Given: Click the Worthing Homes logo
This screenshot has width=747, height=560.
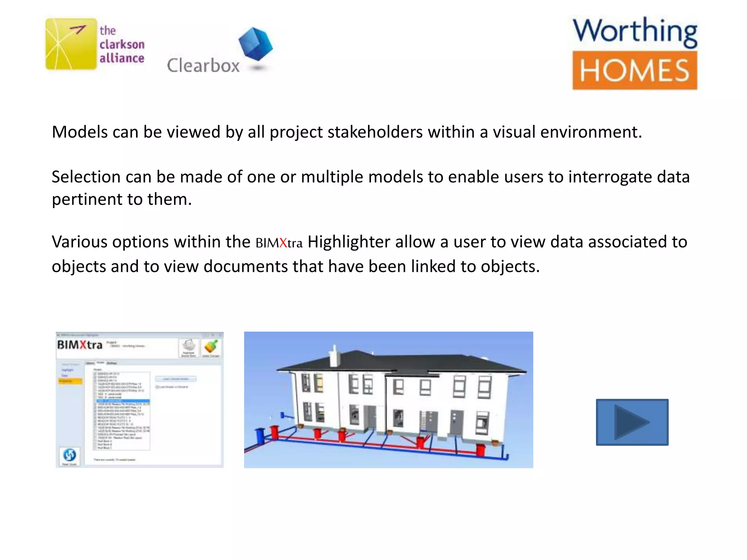Looking at the screenshot, I should click(x=635, y=53).
